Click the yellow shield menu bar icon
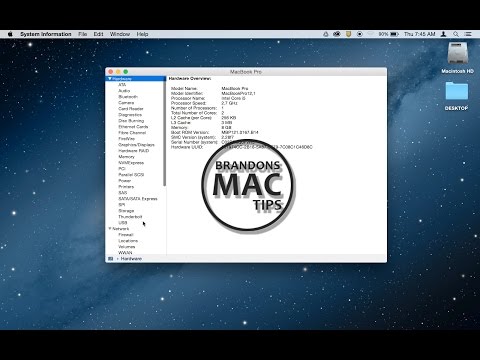 click(348, 34)
